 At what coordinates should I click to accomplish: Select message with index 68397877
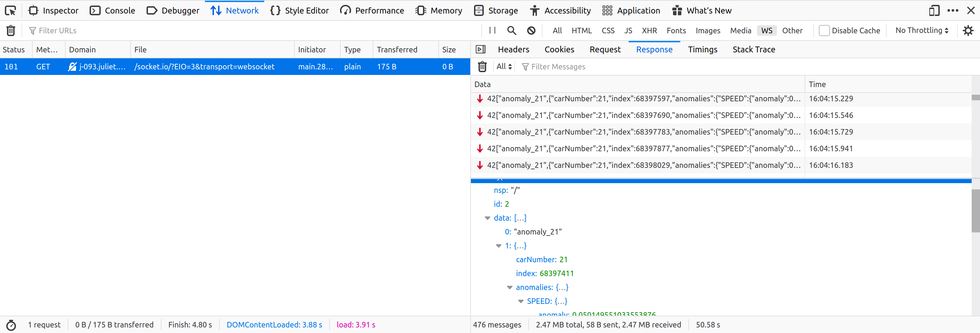[721, 148]
